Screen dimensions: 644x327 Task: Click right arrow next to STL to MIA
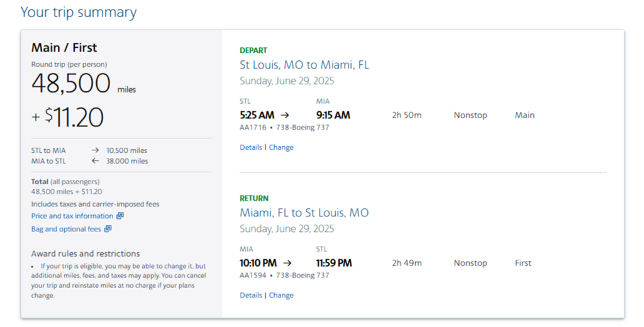pyautogui.click(x=96, y=150)
